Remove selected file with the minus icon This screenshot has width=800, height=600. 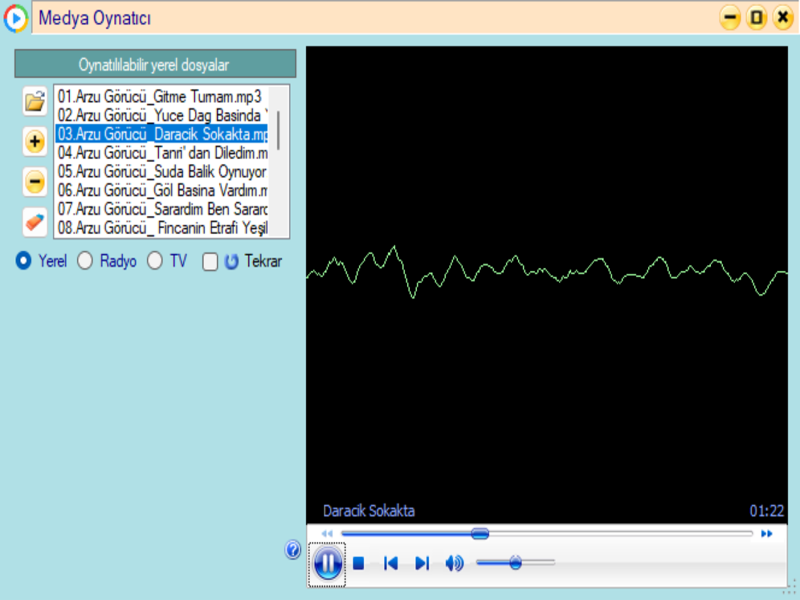tap(35, 182)
